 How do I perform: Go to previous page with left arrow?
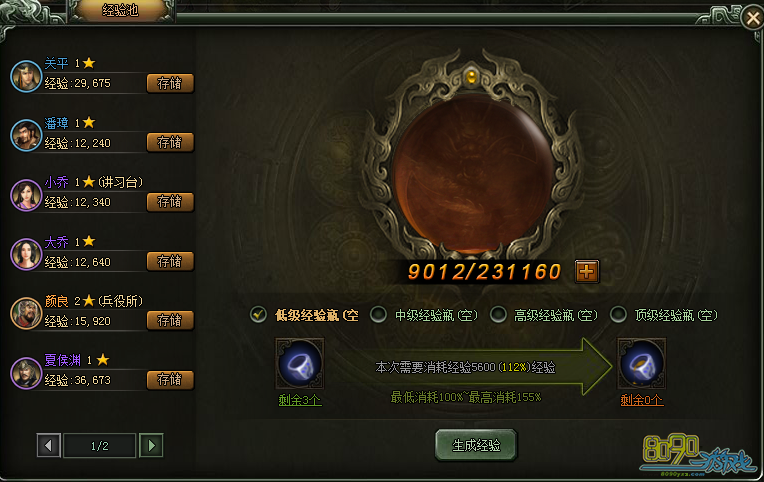tap(48, 445)
